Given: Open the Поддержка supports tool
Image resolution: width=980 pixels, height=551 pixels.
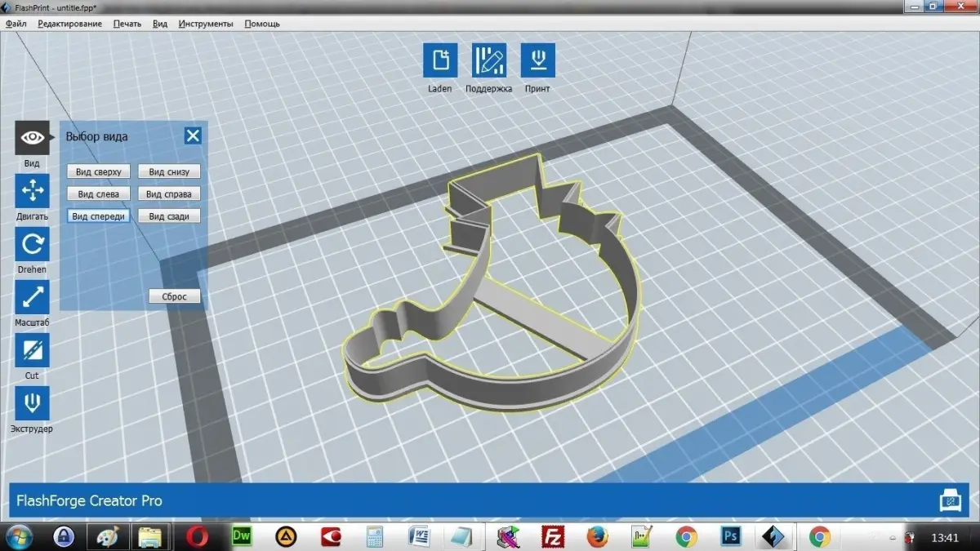Looking at the screenshot, I should coord(489,60).
